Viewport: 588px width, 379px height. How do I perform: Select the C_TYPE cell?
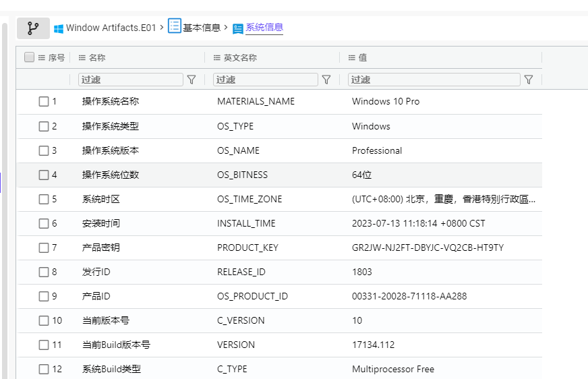(x=232, y=370)
